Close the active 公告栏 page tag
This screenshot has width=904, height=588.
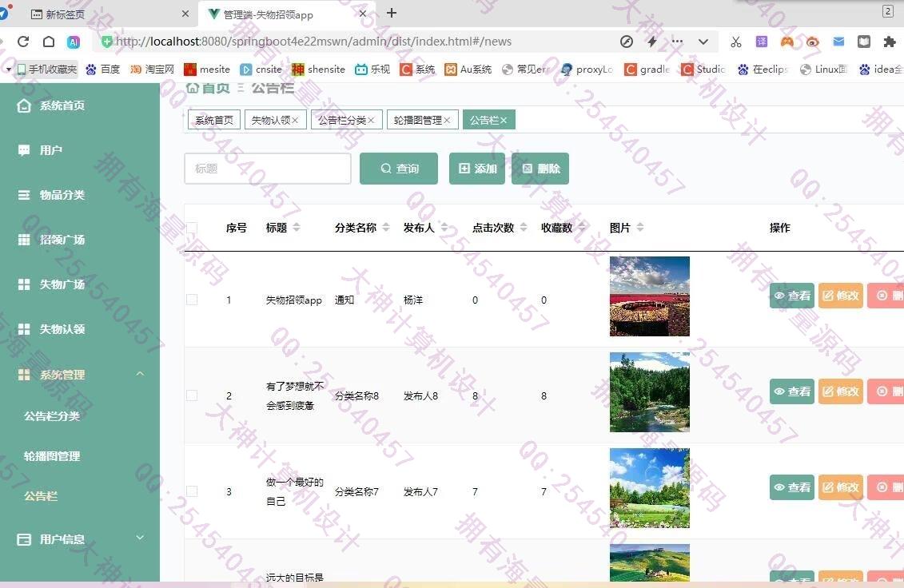[504, 120]
